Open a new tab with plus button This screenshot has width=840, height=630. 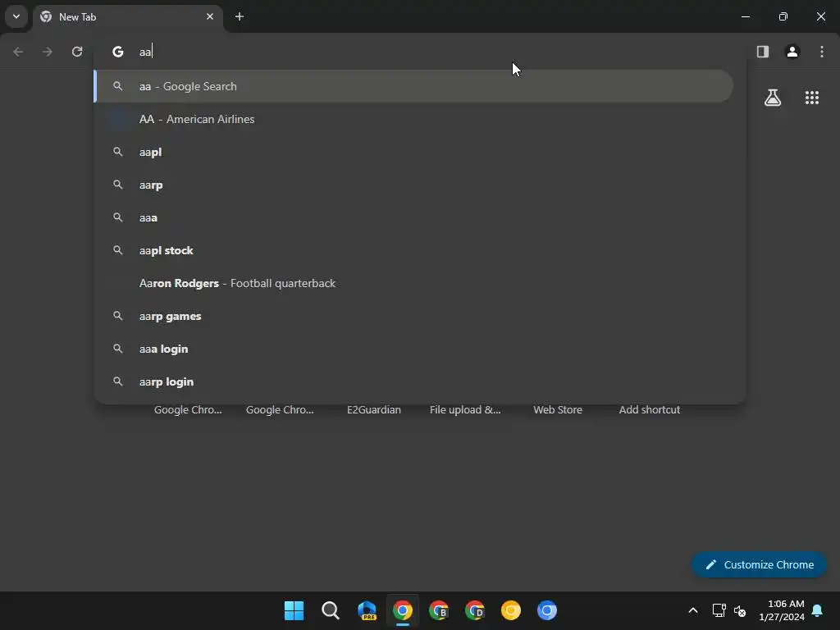coord(240,16)
